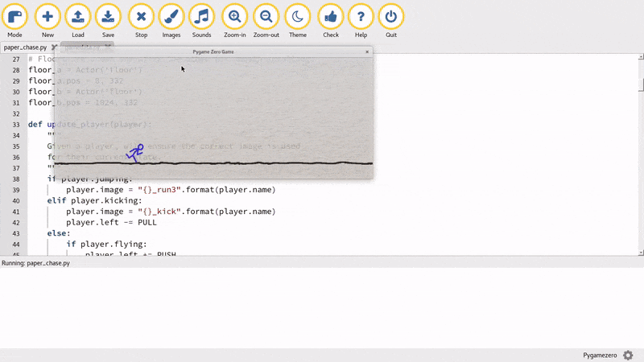Image resolution: width=644 pixels, height=362 pixels.
Task: Click 'if player.flying:' line
Action: [x=106, y=245]
